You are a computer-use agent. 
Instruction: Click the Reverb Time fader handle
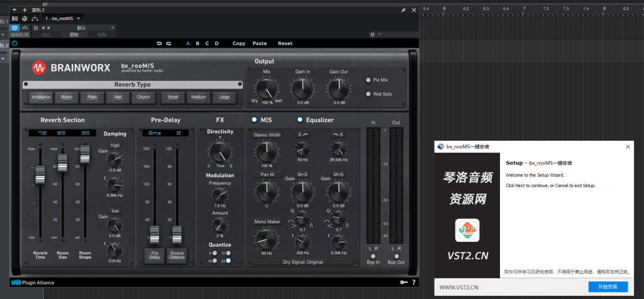click(x=40, y=175)
